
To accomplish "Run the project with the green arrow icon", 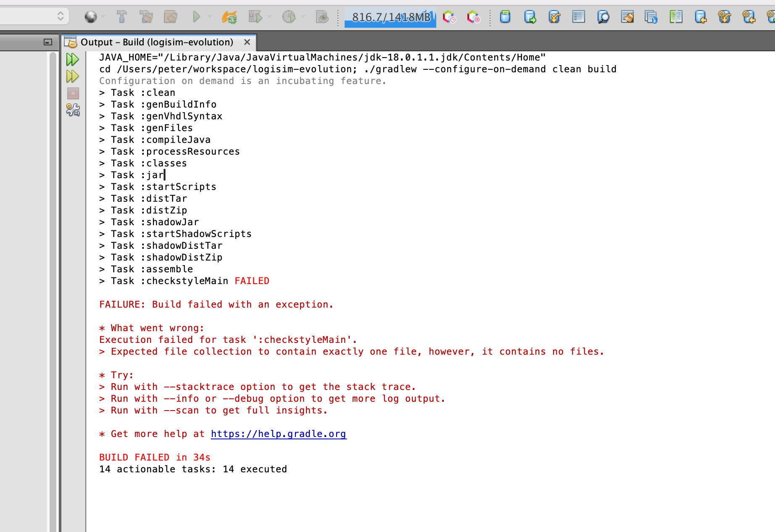I will [x=197, y=17].
